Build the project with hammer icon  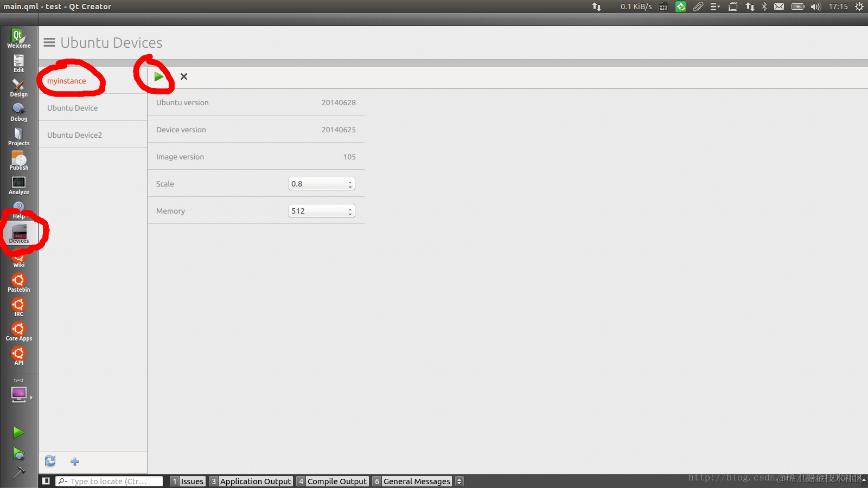coord(18,473)
